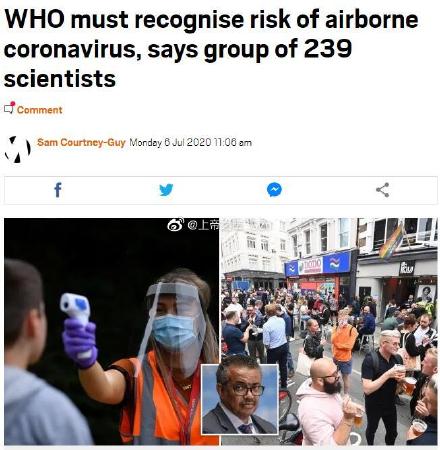Click the infrared thermometer in the photo
This screenshot has height=450, width=440.
click(75, 310)
